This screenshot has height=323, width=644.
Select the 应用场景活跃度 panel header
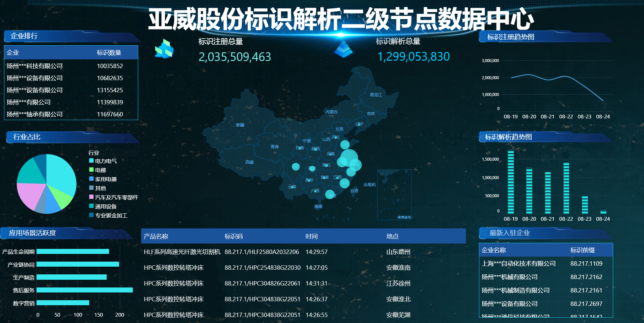click(x=67, y=233)
